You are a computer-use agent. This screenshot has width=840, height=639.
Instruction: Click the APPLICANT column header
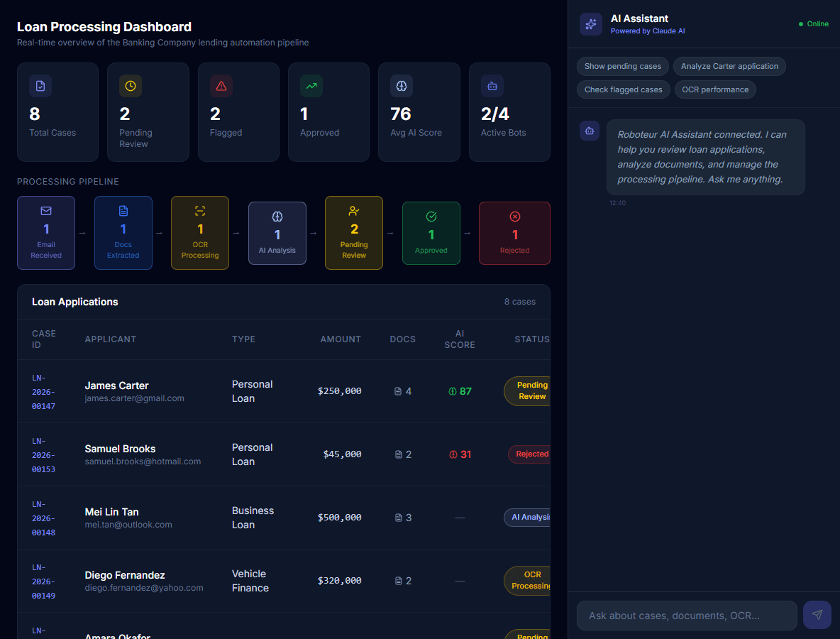pos(111,339)
